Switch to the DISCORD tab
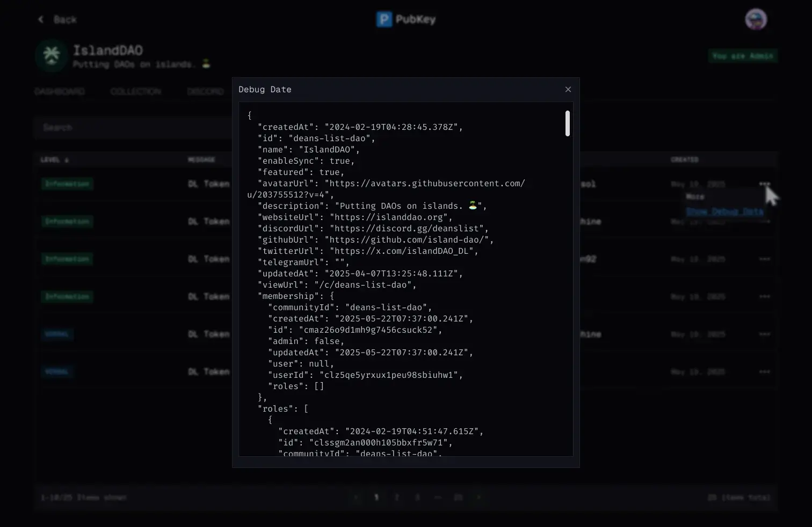The image size is (812, 527). [206, 92]
